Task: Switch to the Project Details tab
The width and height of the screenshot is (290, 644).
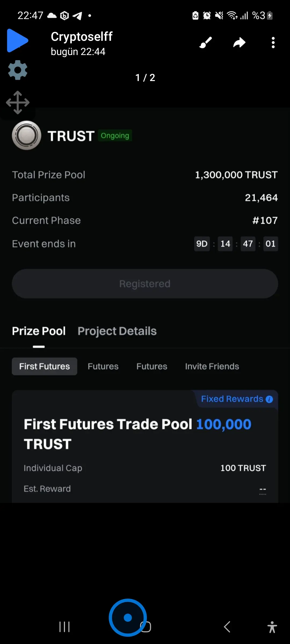Action: pyautogui.click(x=117, y=331)
